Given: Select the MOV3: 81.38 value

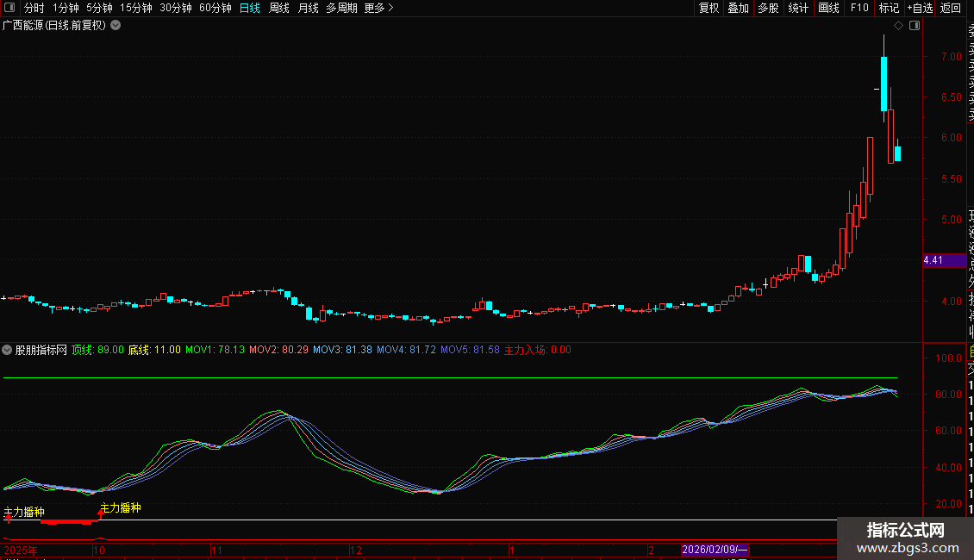Looking at the screenshot, I should tap(342, 350).
